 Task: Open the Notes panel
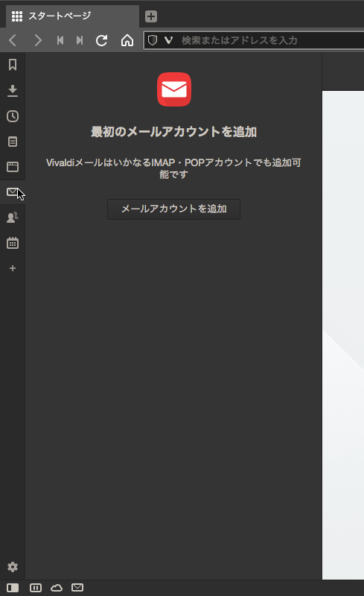point(13,142)
